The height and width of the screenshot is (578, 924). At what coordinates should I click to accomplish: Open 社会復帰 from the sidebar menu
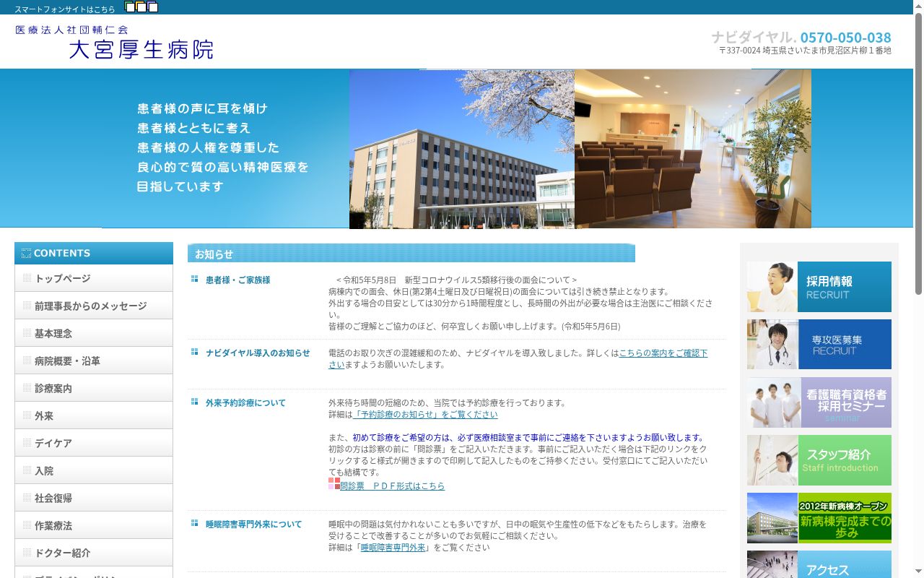(94, 498)
